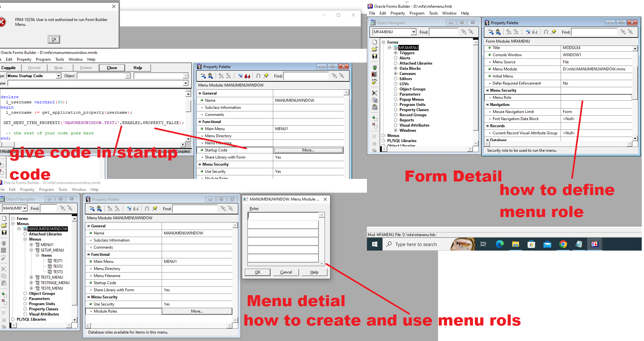Click Run Form traffic-light icon in MFAMENU navigator

[x=374, y=67]
